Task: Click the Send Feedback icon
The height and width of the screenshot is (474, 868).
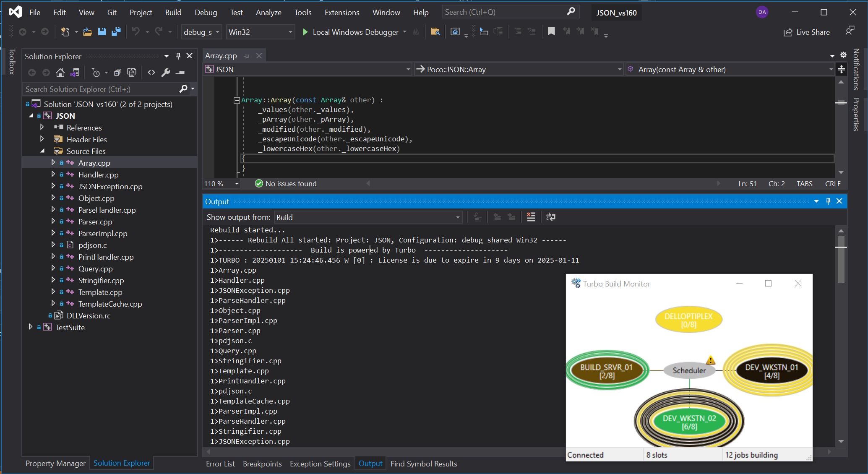Action: [850, 31]
